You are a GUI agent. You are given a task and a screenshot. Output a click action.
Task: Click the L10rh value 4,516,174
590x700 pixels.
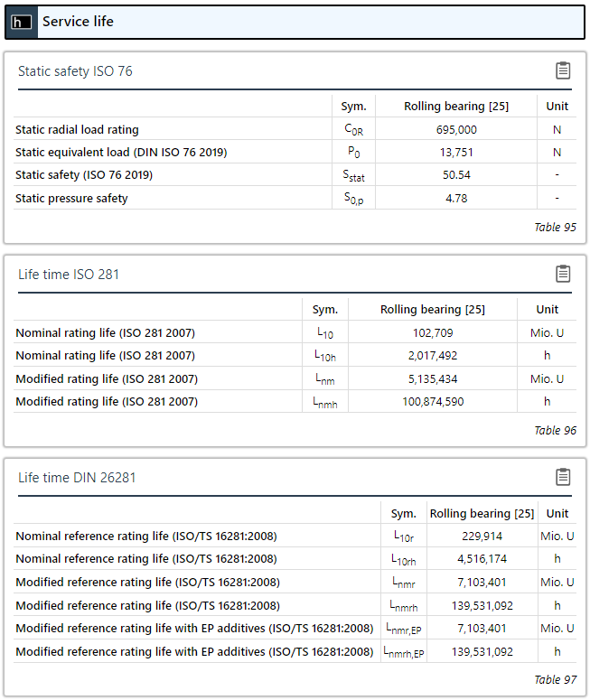pos(482,559)
